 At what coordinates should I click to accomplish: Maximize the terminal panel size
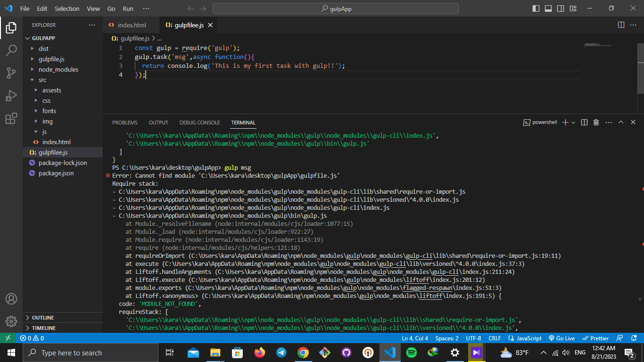click(620, 122)
